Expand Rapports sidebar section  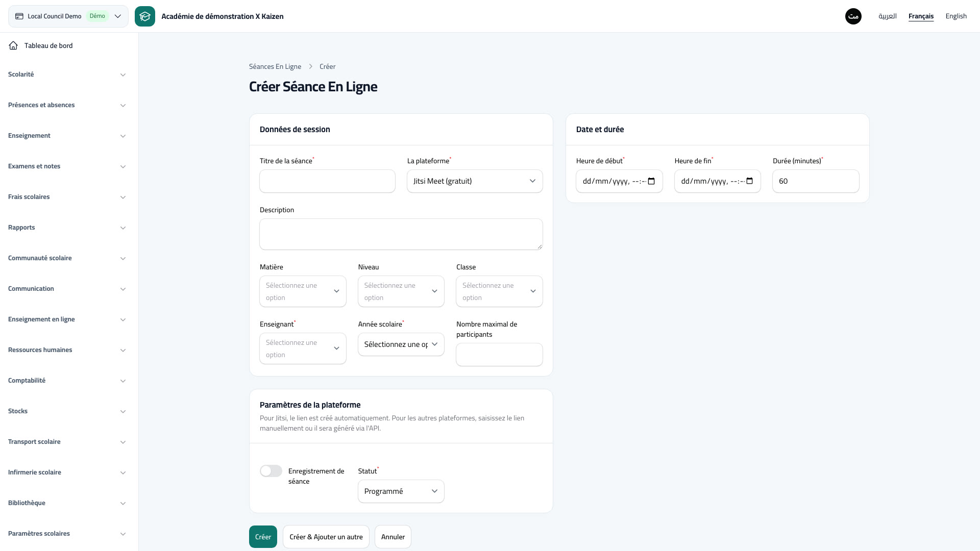click(67, 228)
